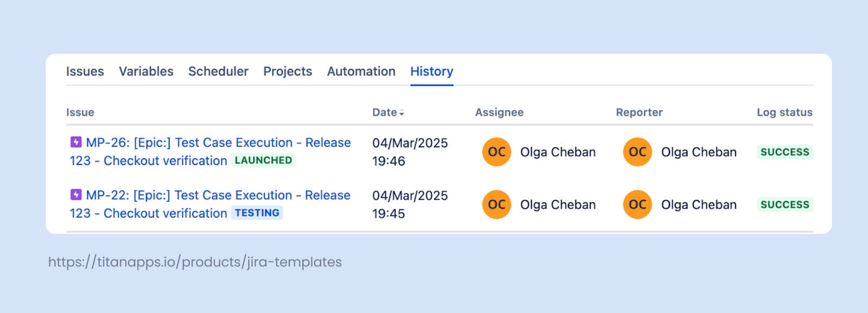Click the Log status column header
This screenshot has height=313, width=868.
click(x=784, y=112)
